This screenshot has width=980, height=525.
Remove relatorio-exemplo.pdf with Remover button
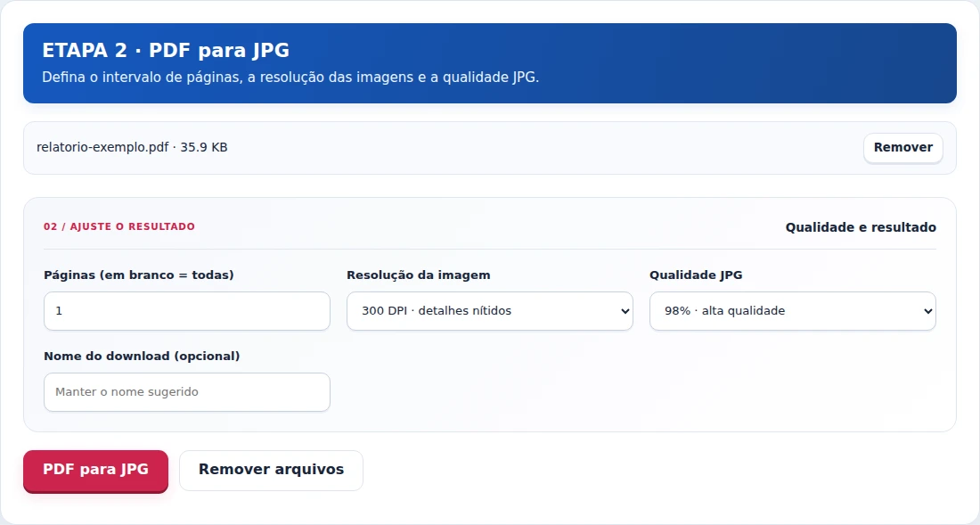[x=903, y=147]
